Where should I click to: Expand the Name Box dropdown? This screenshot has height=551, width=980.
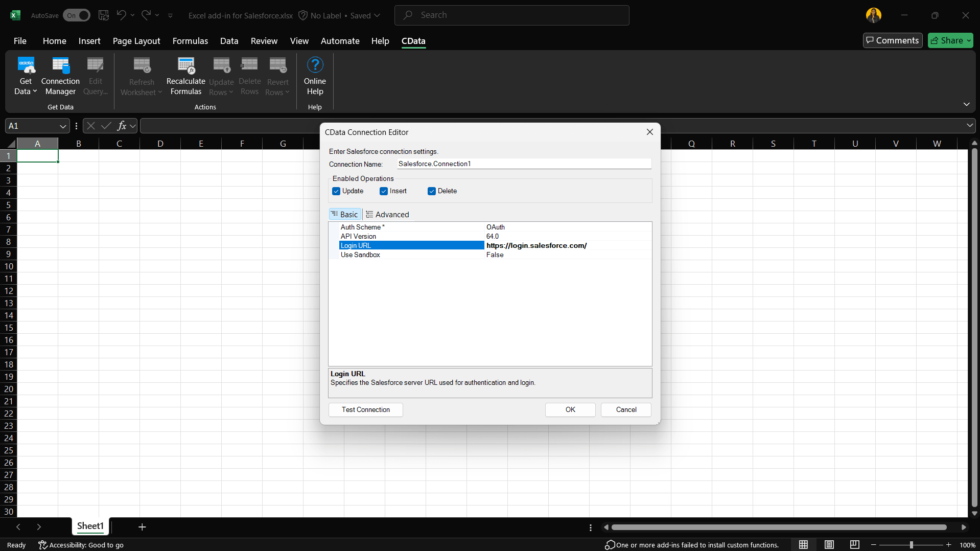63,126
